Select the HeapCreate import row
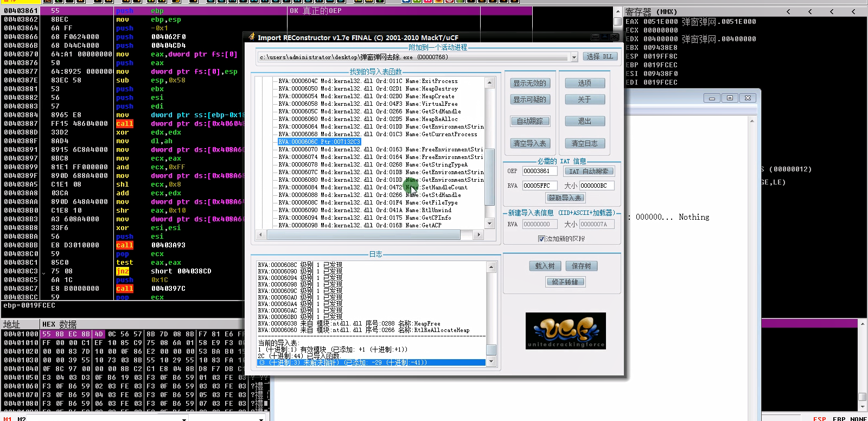 coord(366,96)
